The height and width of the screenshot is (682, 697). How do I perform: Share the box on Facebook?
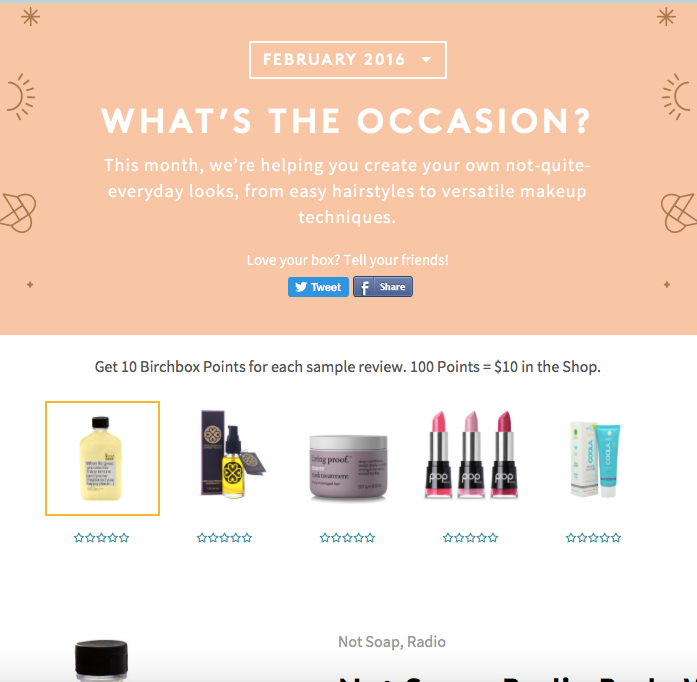pos(383,287)
